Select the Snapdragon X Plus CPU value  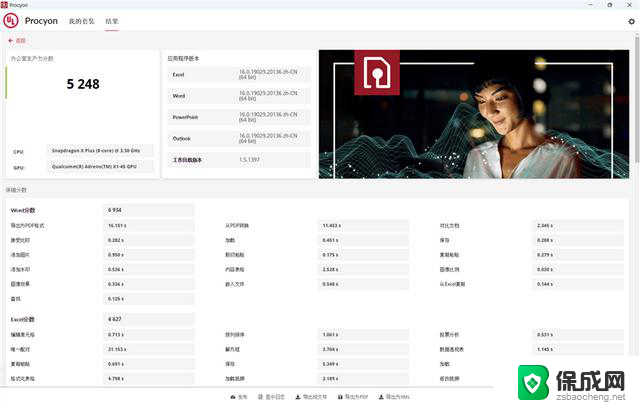pyautogui.click(x=100, y=151)
